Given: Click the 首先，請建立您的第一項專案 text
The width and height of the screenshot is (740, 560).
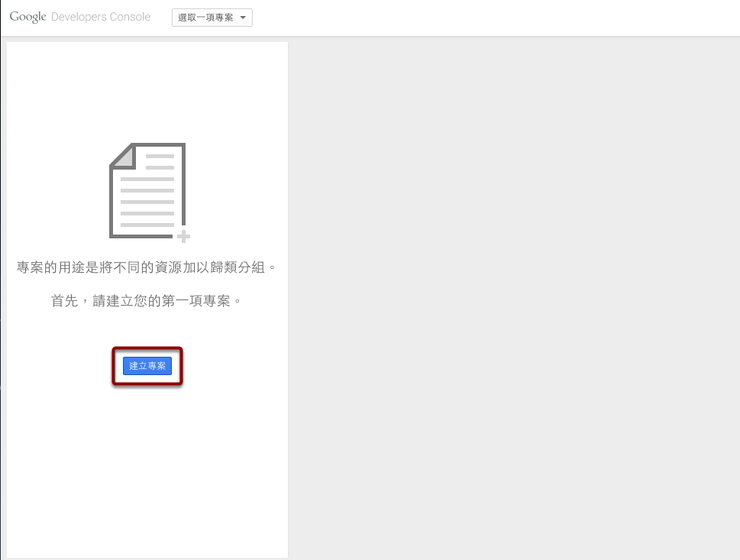Looking at the screenshot, I should 147,301.
